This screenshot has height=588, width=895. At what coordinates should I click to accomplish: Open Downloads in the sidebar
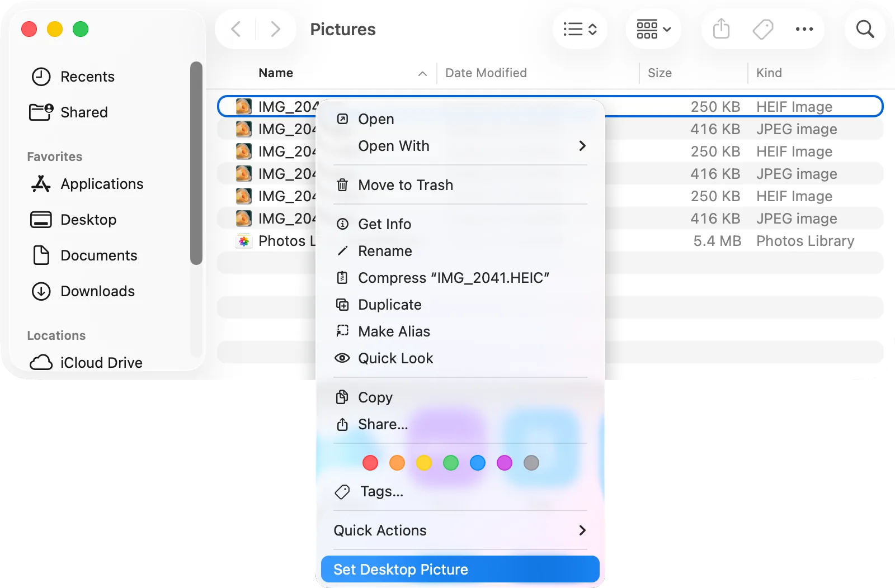[x=83, y=291]
